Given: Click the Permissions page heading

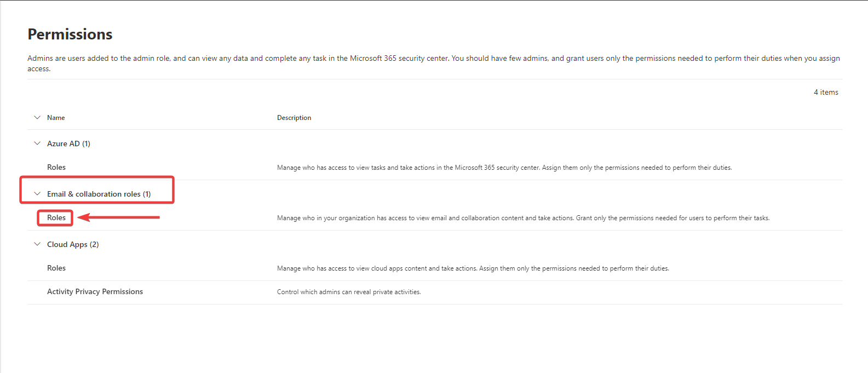Looking at the screenshot, I should [70, 35].
